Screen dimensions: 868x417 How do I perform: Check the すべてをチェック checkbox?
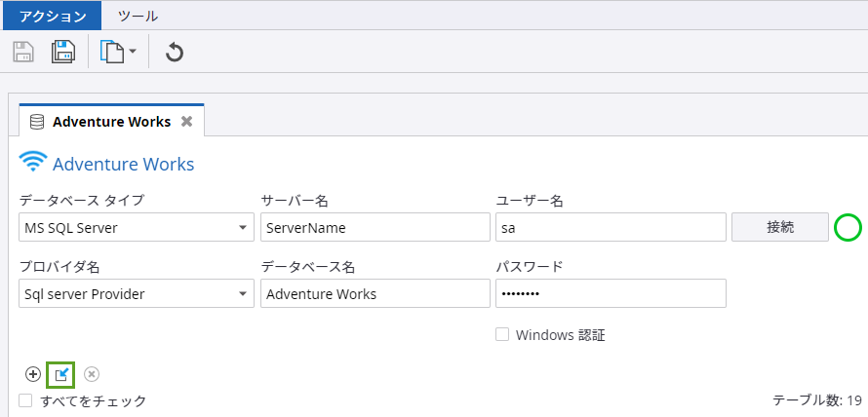(x=26, y=400)
